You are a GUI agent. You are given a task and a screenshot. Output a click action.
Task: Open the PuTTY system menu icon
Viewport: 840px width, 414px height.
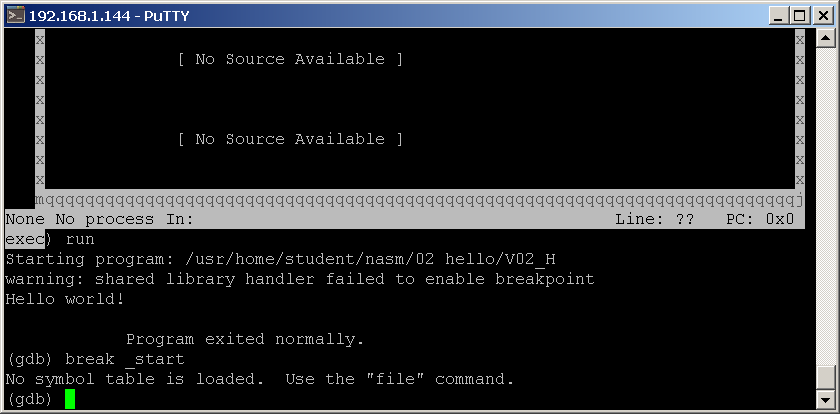tap(15, 15)
